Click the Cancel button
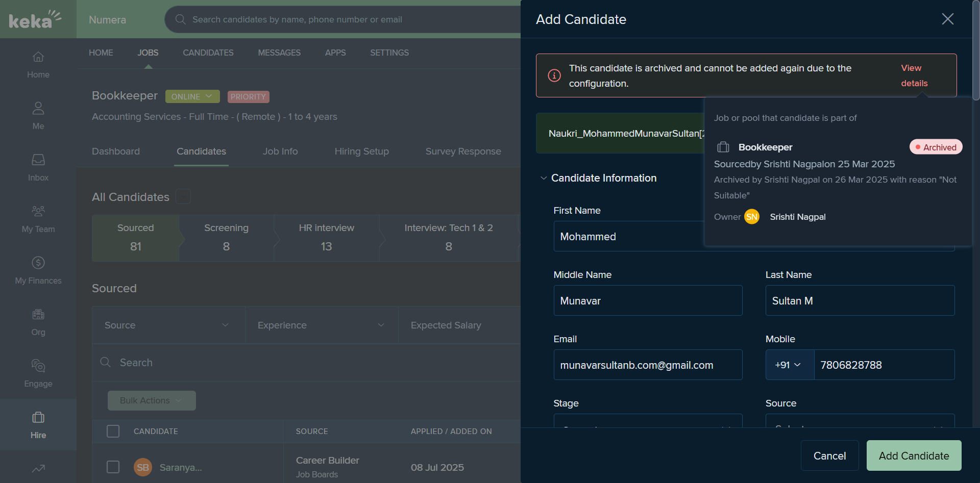This screenshot has height=483, width=980. (x=830, y=455)
